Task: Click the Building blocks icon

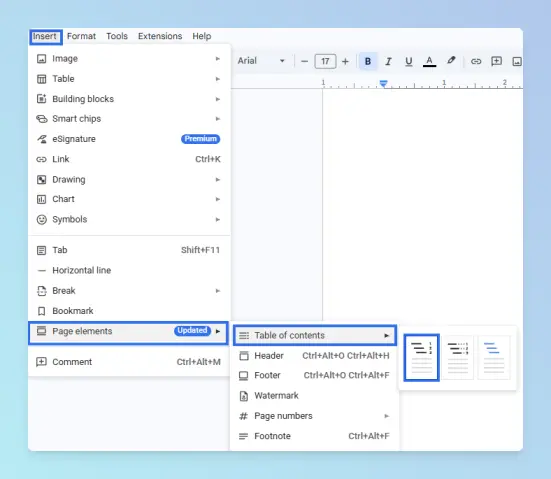Action: point(41,99)
